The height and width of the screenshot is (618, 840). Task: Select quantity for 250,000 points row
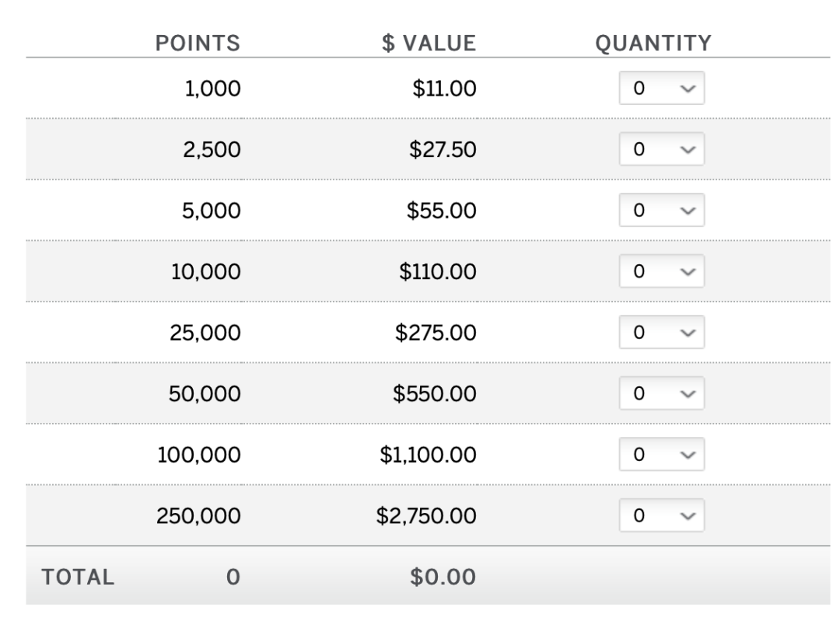click(x=662, y=515)
